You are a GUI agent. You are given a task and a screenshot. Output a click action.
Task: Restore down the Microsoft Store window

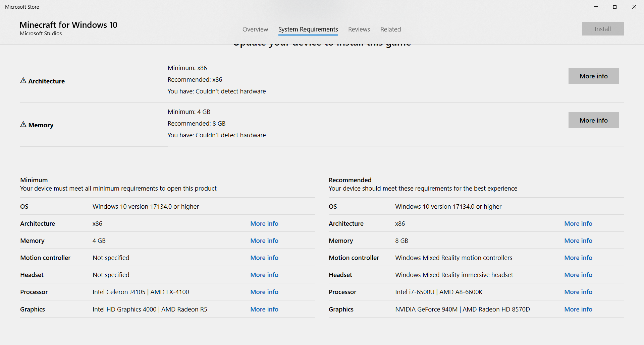click(615, 7)
